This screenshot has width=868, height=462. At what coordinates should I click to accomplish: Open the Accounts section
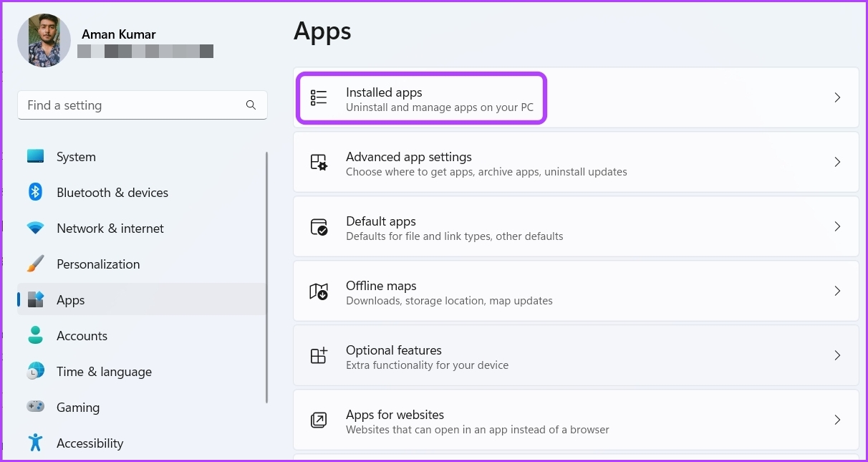tap(142, 336)
